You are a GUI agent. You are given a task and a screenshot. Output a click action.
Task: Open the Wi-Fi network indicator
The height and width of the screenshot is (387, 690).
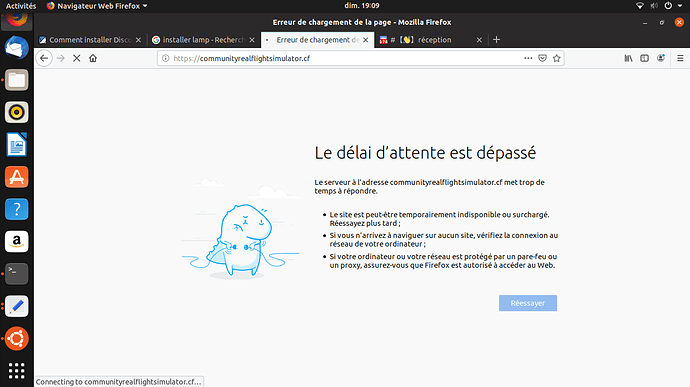[x=640, y=6]
